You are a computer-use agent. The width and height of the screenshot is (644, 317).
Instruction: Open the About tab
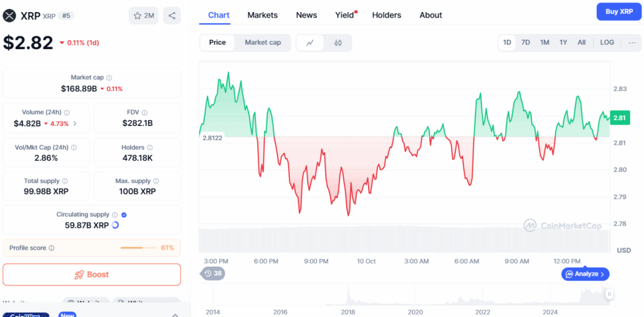(431, 15)
